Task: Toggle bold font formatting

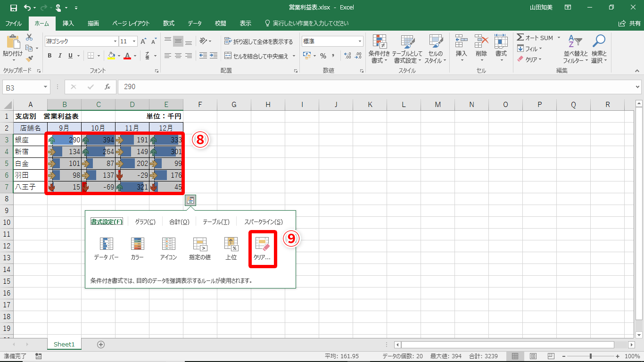Action: (x=50, y=56)
